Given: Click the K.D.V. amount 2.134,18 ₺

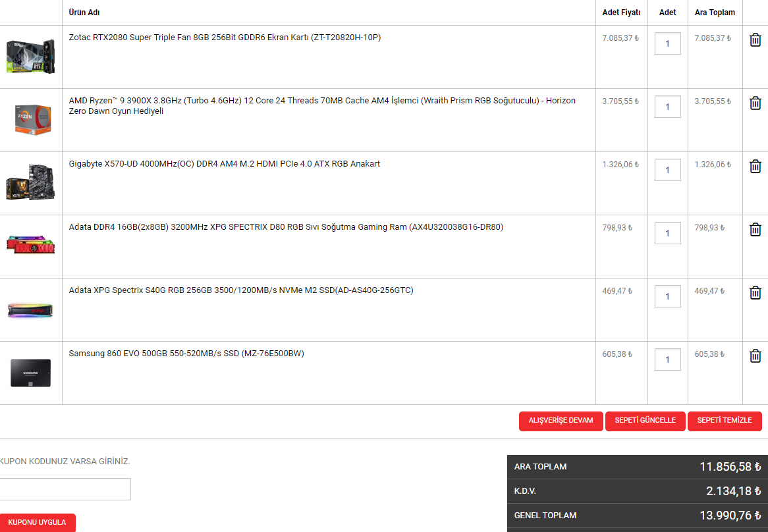Looking at the screenshot, I should (x=733, y=491).
